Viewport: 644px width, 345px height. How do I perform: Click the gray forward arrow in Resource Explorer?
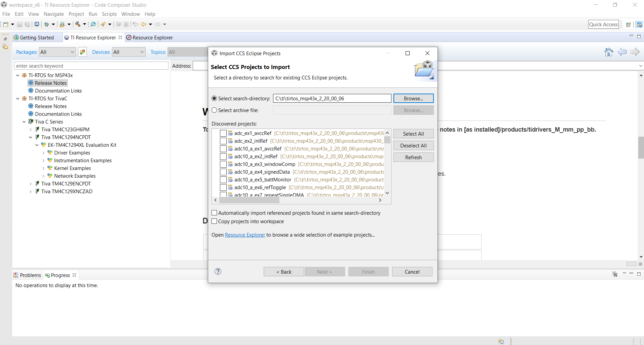click(x=635, y=52)
